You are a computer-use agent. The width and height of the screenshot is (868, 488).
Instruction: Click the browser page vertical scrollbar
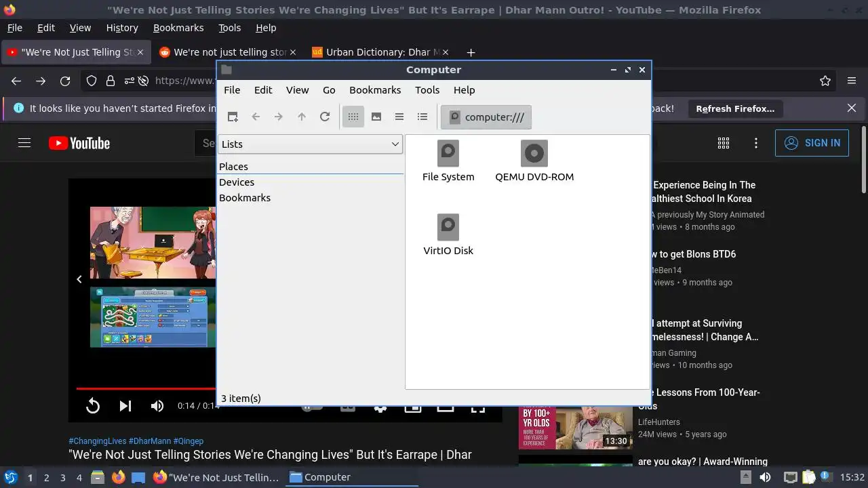tap(863, 159)
